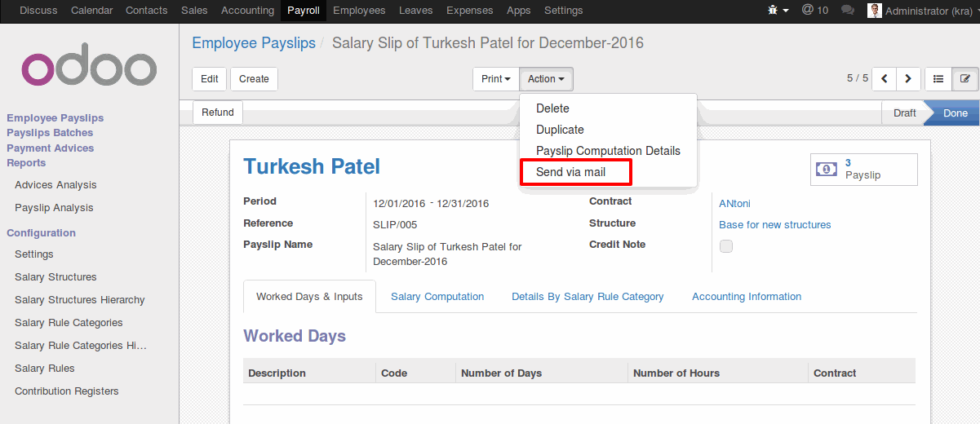
Task: Switch to list view icon
Action: point(939,79)
